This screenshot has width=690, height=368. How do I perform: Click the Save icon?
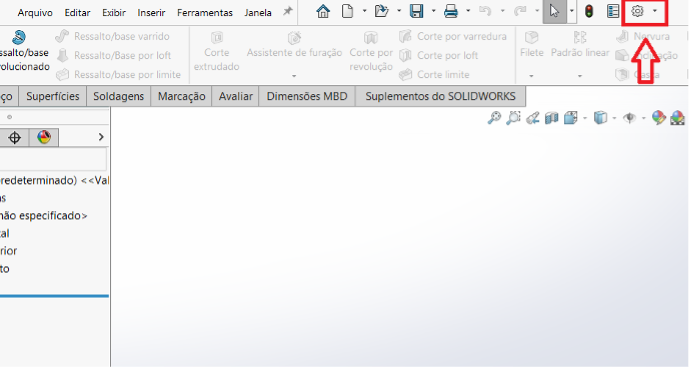pyautogui.click(x=416, y=11)
